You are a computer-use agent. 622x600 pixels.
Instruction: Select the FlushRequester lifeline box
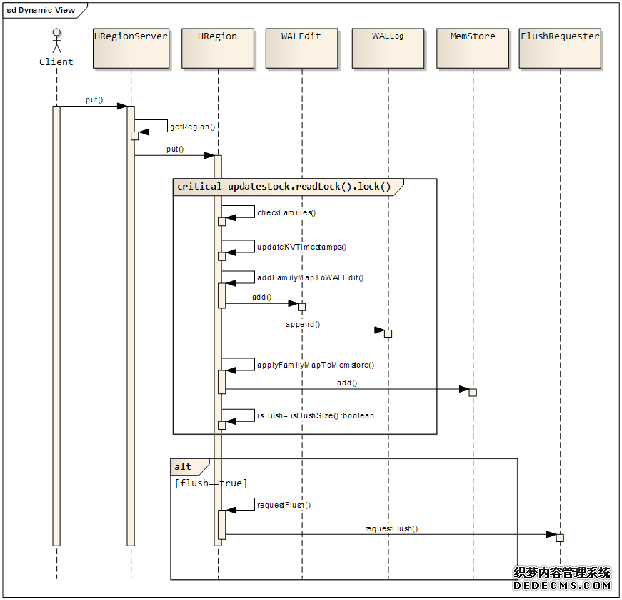(560, 49)
